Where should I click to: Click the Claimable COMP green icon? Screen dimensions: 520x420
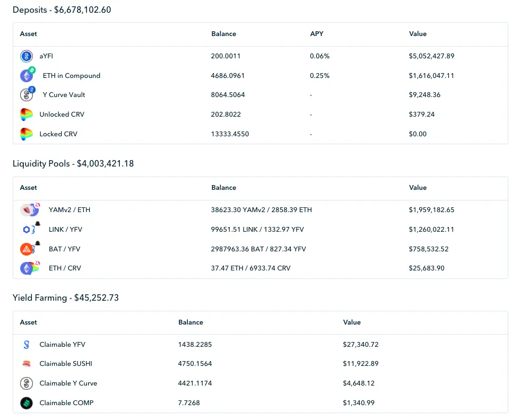coord(27,402)
